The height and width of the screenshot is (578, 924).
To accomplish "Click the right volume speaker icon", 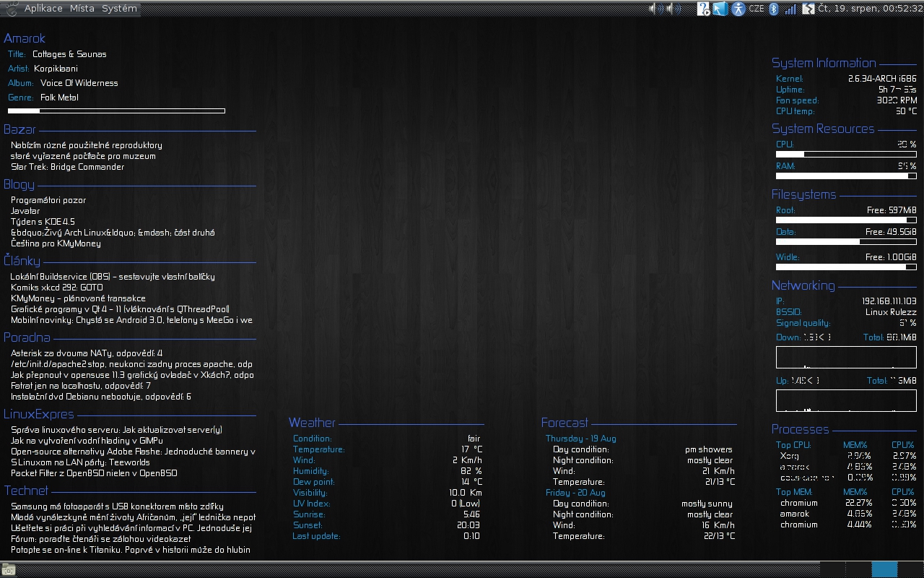I will click(674, 9).
